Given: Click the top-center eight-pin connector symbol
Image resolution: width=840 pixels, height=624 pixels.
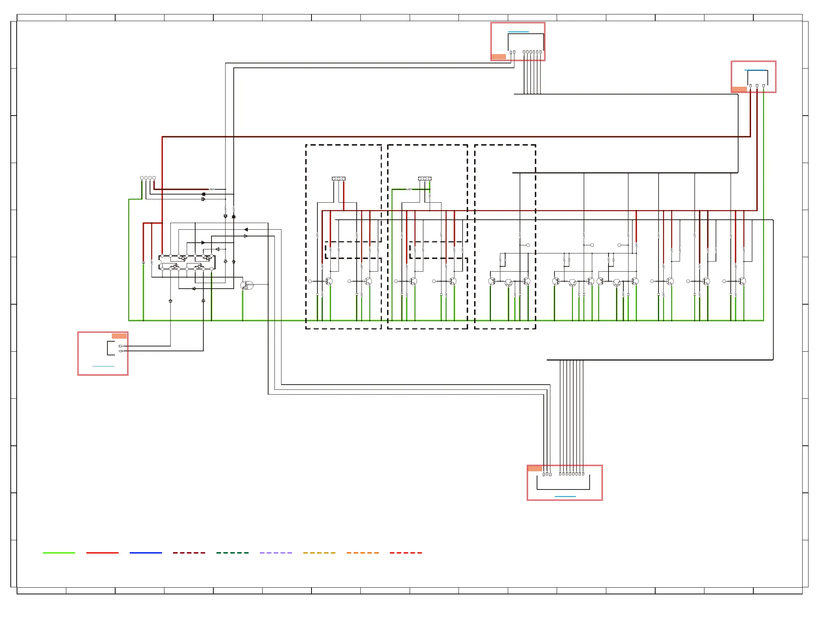Looking at the screenshot, I should [x=526, y=43].
